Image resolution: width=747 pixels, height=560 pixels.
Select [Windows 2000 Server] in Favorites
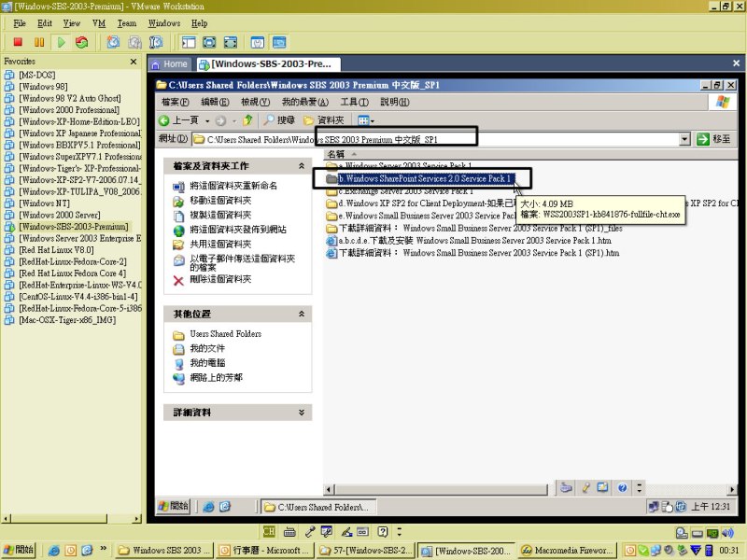60,215
